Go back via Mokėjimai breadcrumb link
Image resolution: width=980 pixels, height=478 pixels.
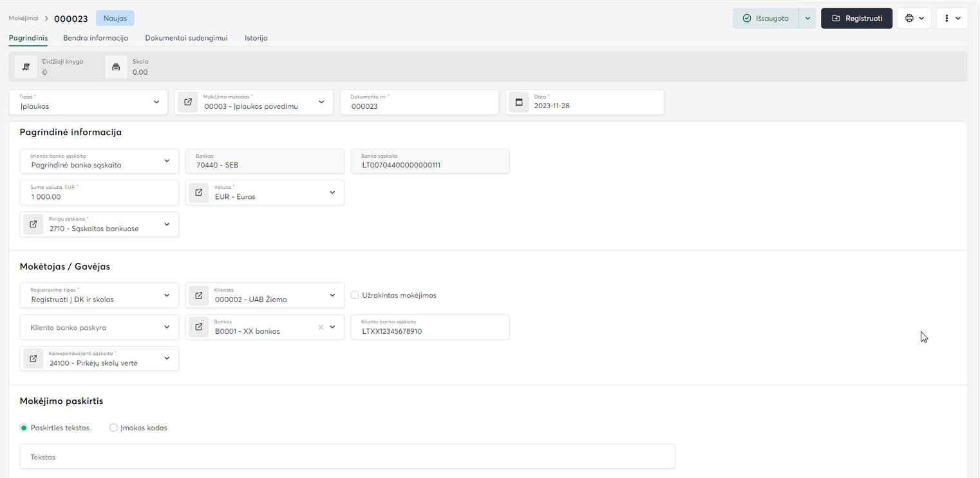point(23,18)
